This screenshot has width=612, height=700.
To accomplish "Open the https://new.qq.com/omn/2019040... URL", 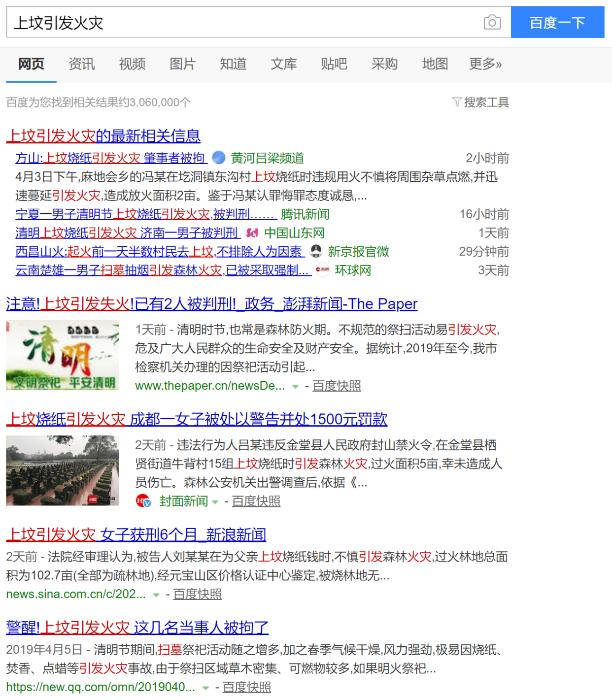I will (x=101, y=687).
